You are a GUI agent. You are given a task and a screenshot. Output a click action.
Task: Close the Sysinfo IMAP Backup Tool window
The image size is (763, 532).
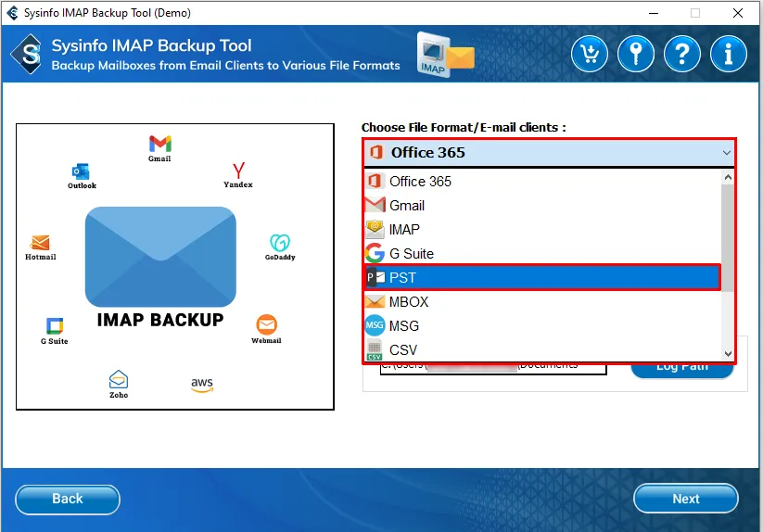point(738,13)
